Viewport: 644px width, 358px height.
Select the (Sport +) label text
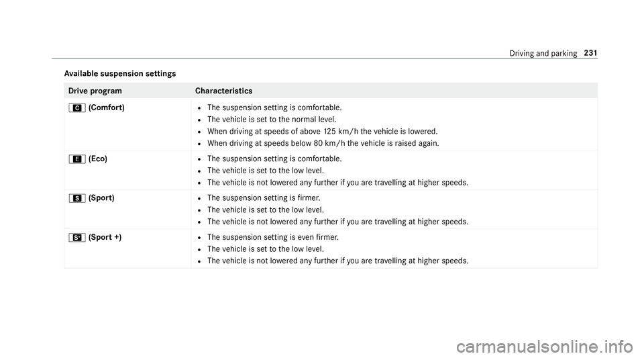click(x=105, y=237)
